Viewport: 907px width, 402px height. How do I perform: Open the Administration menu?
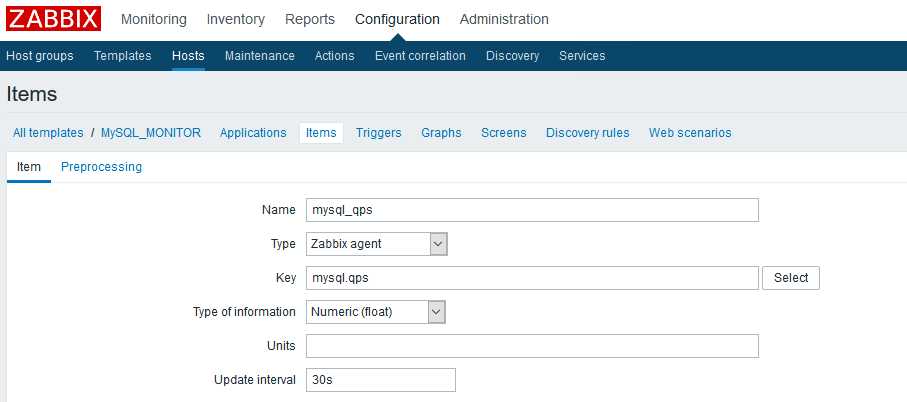pos(504,19)
